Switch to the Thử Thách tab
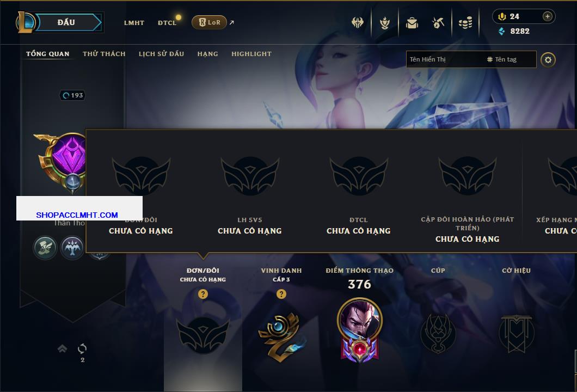This screenshot has height=392, width=577. coord(104,54)
